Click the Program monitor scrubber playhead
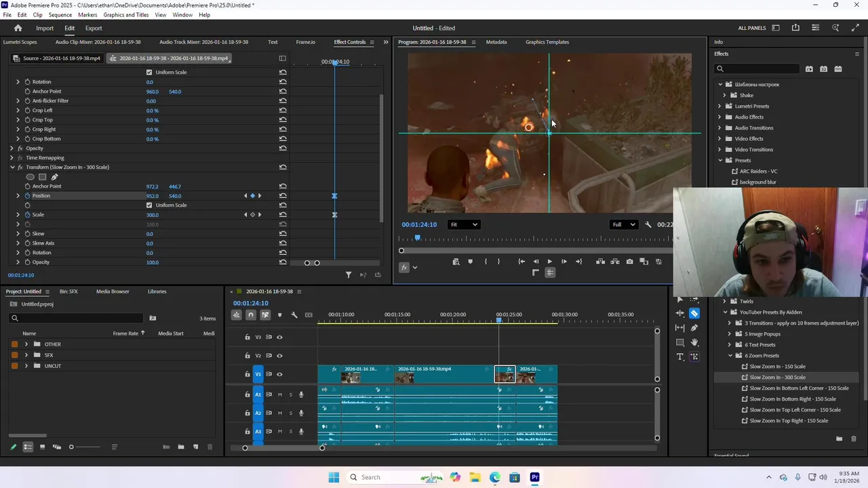The width and height of the screenshot is (868, 488). [x=417, y=238]
